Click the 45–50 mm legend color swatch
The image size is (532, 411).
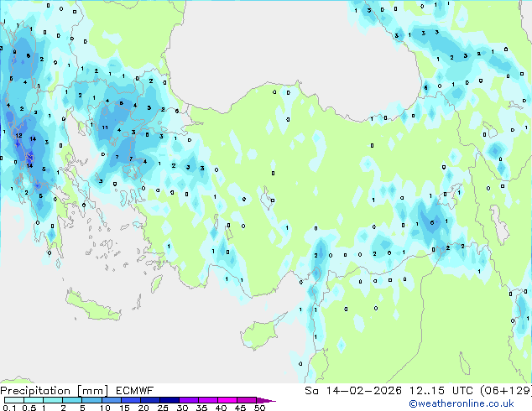click(x=247, y=400)
